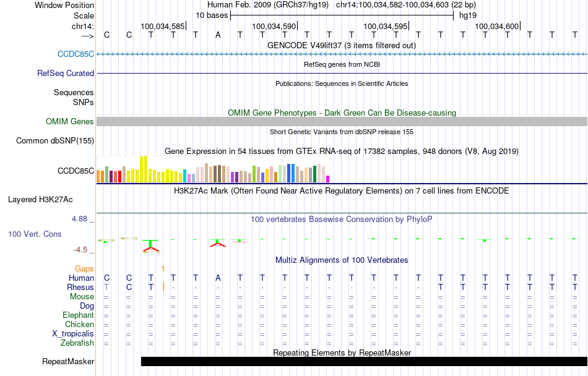Click the 100 Vert. Cons track label

tap(35, 234)
